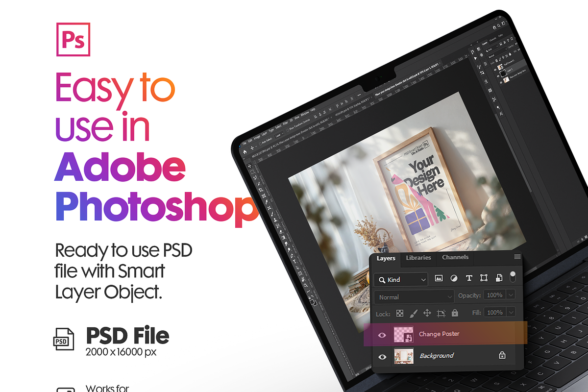Open the Fill slider arrow
Viewport: 588px width, 392px height.
[x=511, y=312]
